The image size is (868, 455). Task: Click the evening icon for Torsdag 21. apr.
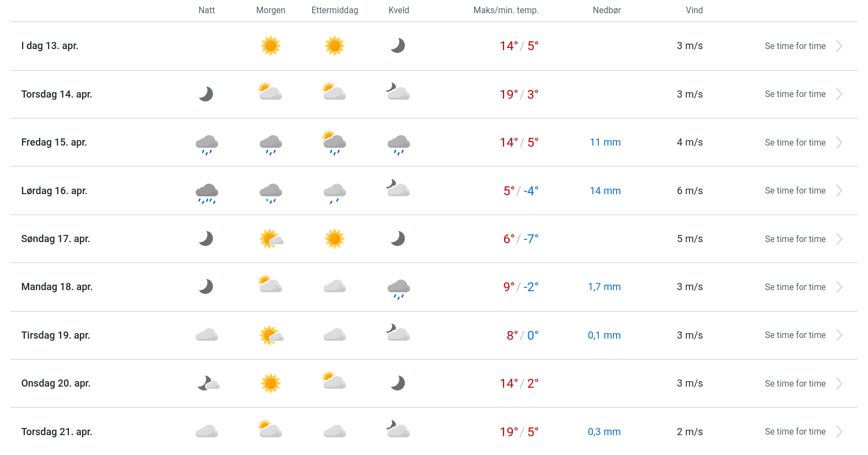pyautogui.click(x=398, y=429)
